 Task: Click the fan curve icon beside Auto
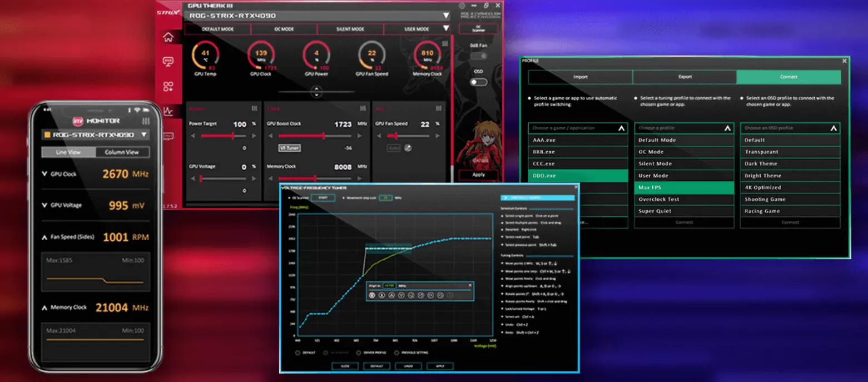coord(408,148)
